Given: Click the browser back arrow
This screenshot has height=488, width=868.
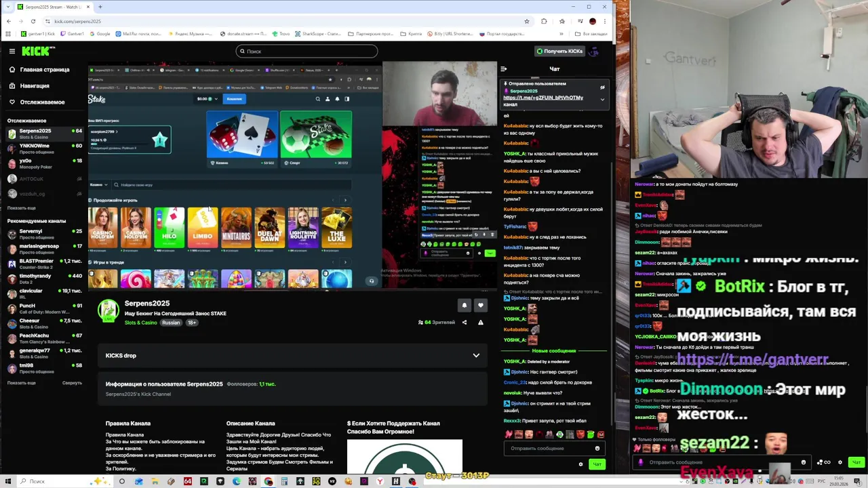Looking at the screenshot, I should coord(9,21).
